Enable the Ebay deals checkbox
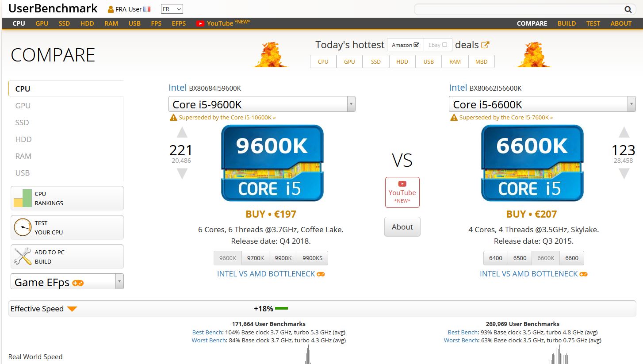The height and width of the screenshot is (364, 643). tap(444, 45)
